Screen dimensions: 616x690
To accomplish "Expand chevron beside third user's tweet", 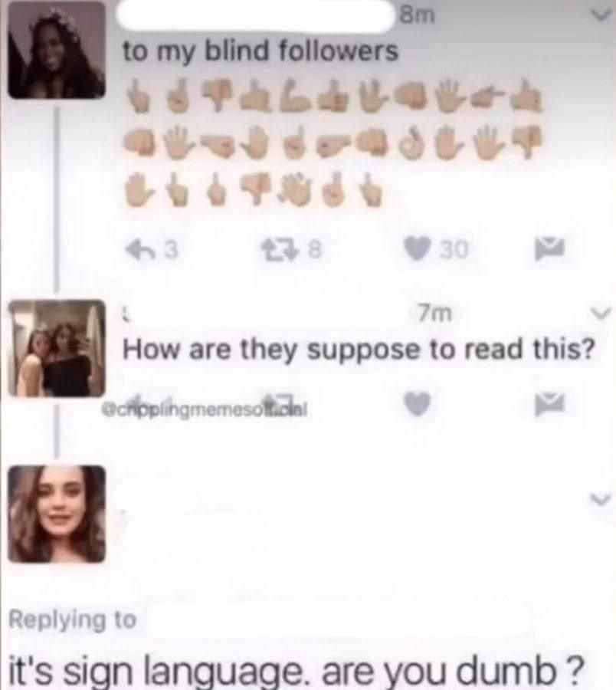I will 601,498.
